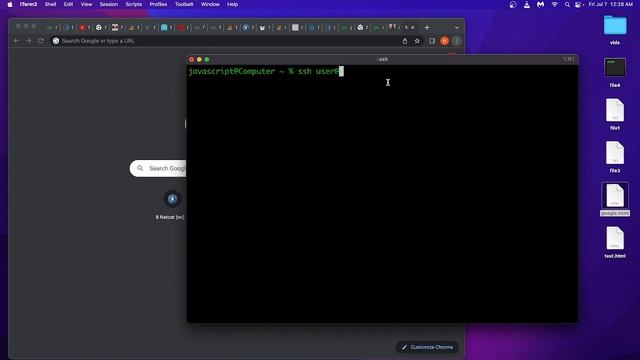Zoom the iTerm2 window with green button
This screenshot has height=360, width=640.
[x=207, y=60]
